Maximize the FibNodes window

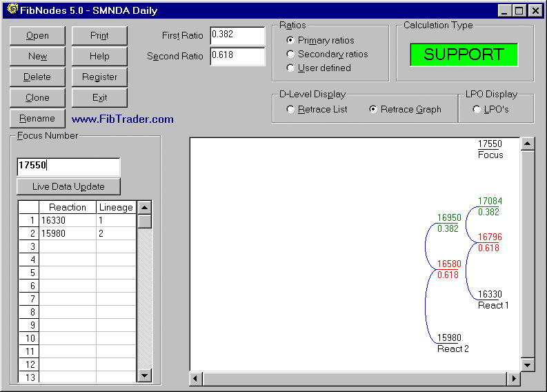point(519,10)
